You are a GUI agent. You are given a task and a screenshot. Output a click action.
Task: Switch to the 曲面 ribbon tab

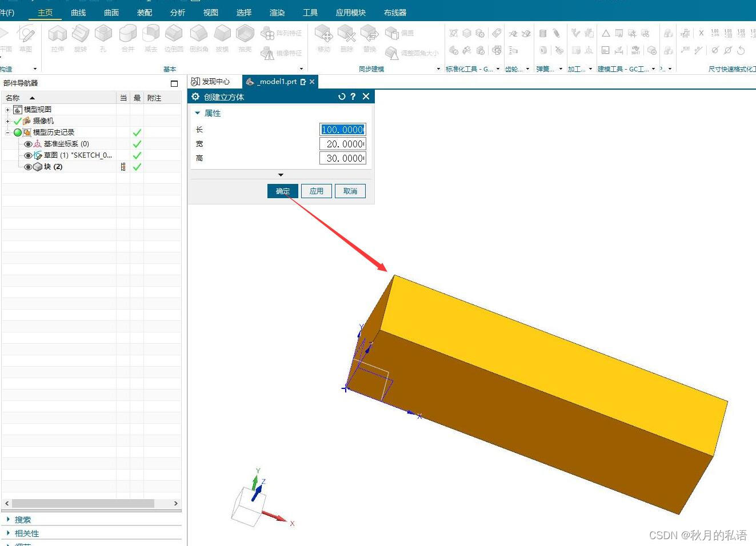coord(111,13)
